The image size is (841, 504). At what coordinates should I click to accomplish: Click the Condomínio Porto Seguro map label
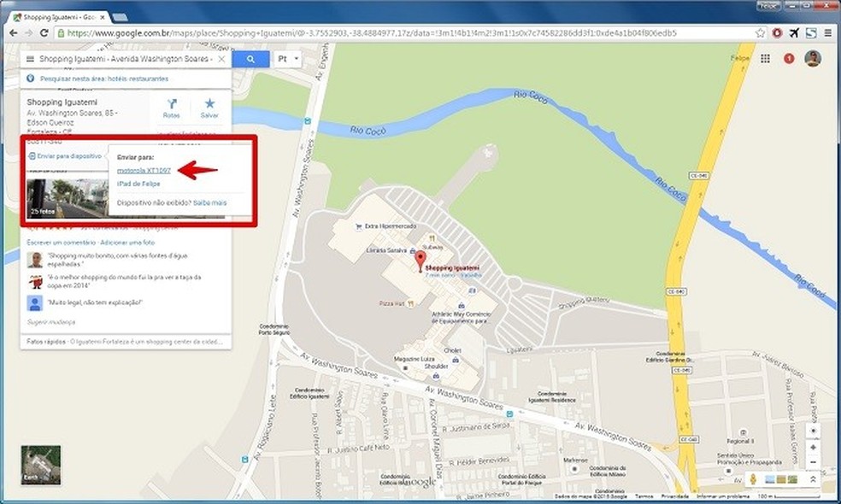274,329
